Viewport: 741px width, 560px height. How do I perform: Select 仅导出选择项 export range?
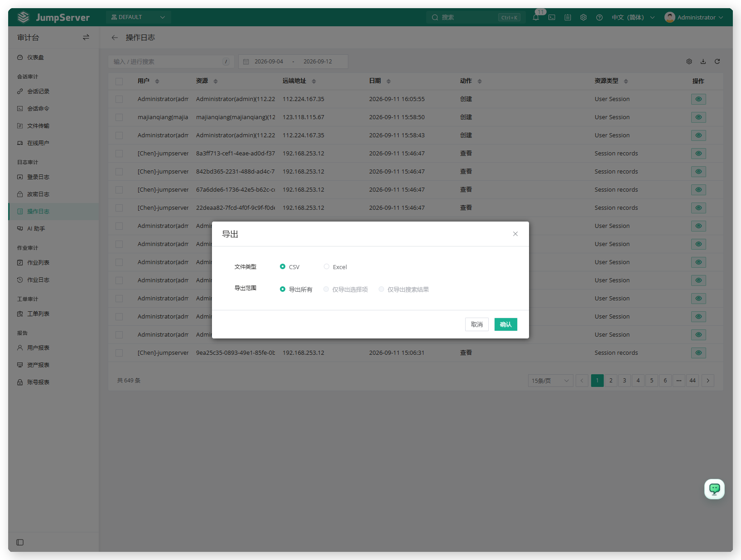pos(326,289)
